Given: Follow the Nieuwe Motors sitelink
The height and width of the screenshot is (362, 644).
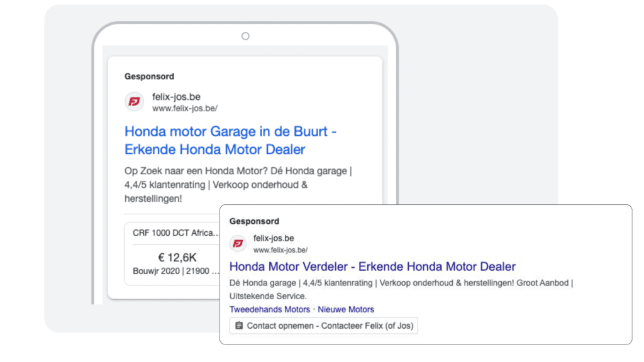Looking at the screenshot, I should point(346,309).
